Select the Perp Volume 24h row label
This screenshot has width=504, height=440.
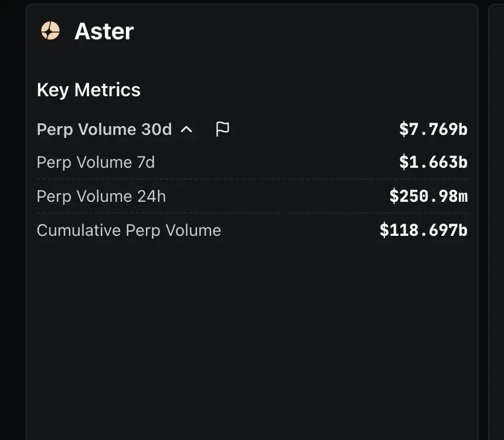[101, 197]
